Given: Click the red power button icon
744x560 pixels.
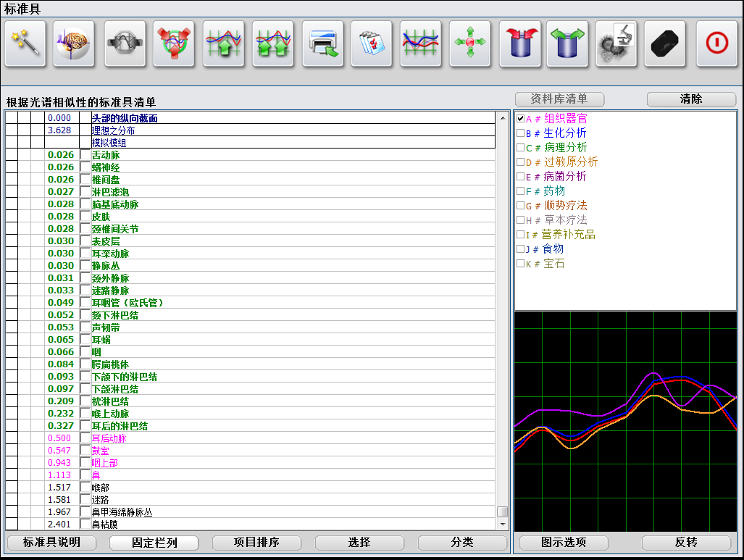Looking at the screenshot, I should [x=716, y=43].
